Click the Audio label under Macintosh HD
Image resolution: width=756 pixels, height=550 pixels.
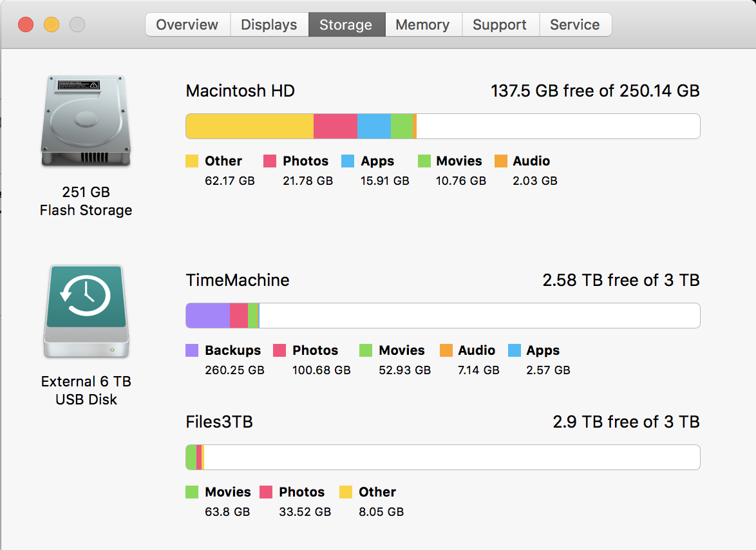[x=531, y=161]
